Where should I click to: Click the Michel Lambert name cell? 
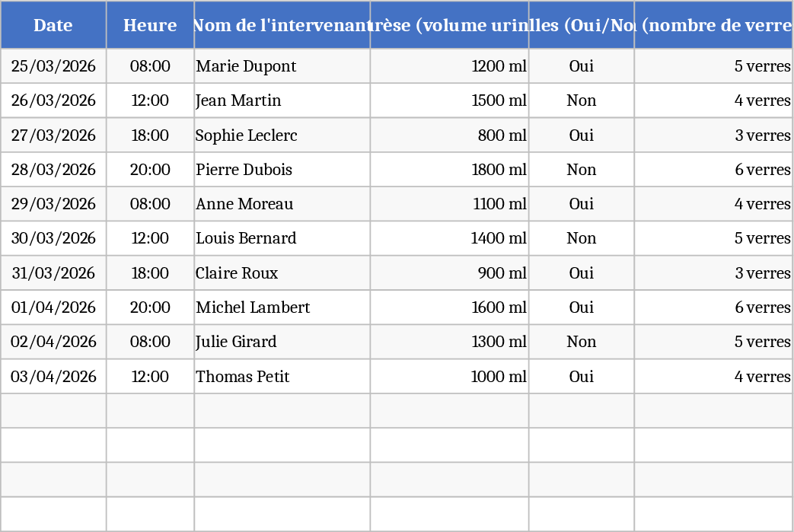[282, 307]
